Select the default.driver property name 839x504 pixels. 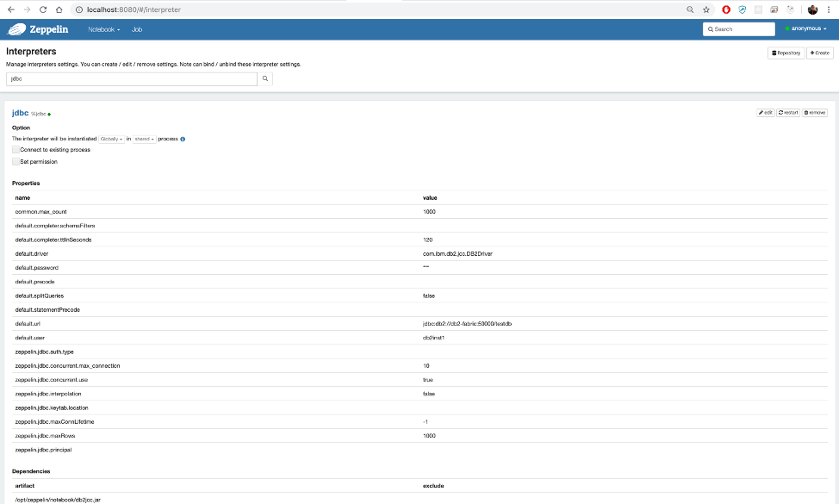32,254
